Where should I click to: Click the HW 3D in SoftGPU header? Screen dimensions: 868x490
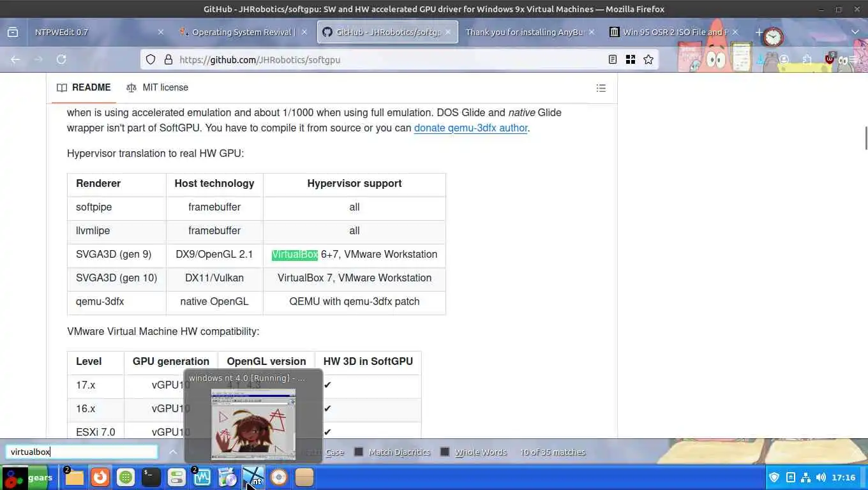click(x=368, y=361)
